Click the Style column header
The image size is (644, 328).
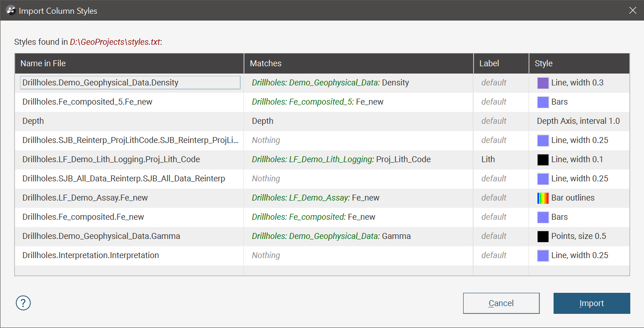(579, 63)
